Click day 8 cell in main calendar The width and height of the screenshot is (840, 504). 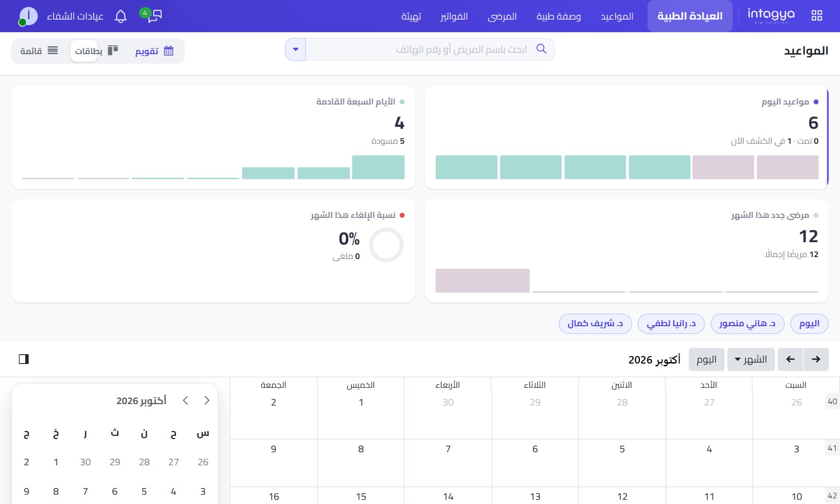coord(361,463)
